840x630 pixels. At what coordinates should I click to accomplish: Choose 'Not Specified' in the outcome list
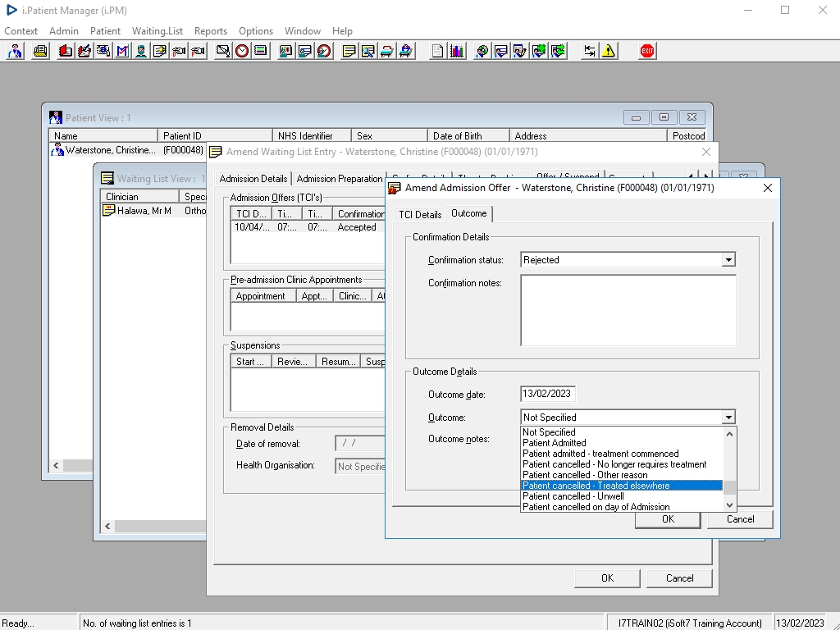point(622,432)
